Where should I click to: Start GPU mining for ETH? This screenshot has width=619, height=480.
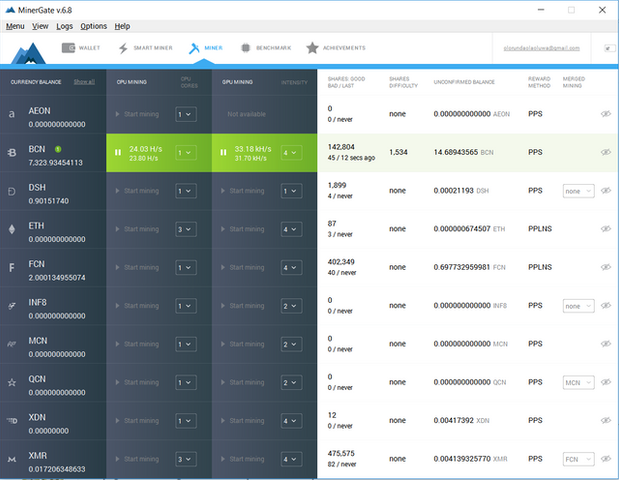coord(243,229)
